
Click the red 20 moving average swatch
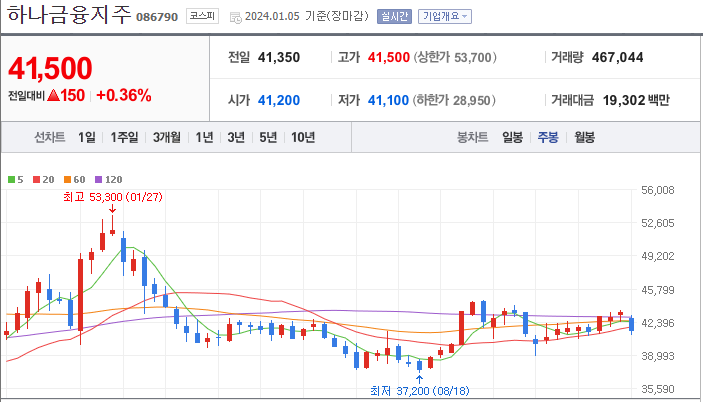(36, 180)
